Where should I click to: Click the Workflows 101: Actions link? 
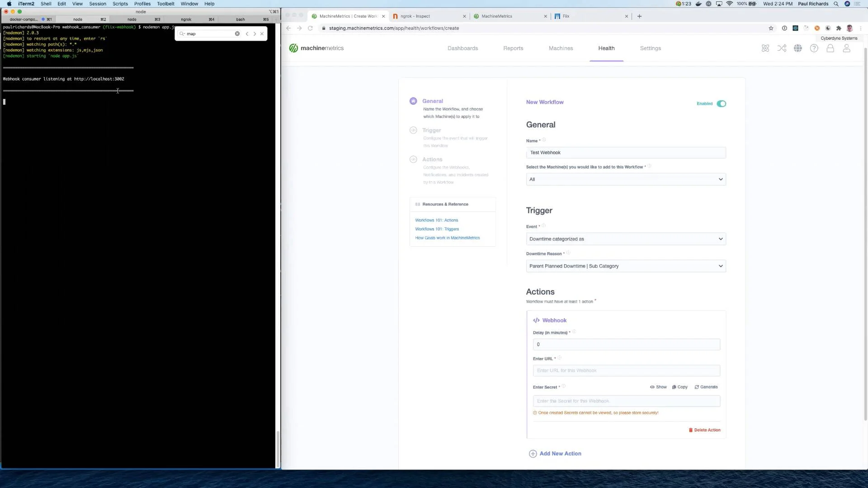point(436,220)
